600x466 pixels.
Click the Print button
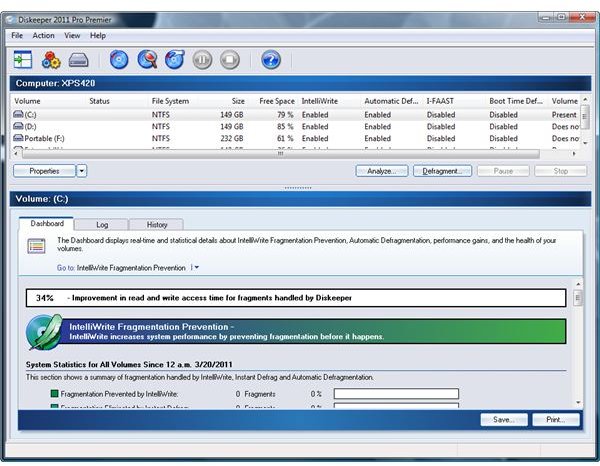(556, 420)
